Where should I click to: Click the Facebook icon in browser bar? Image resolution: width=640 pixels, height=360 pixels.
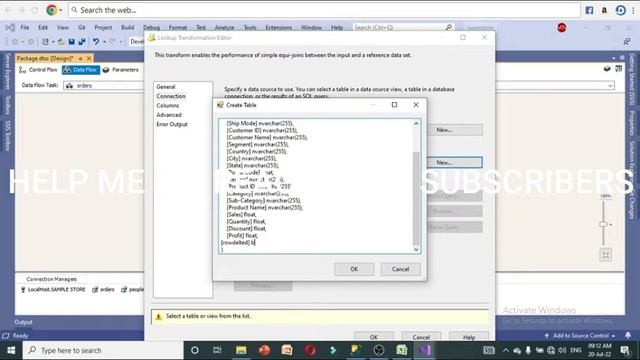point(589,10)
